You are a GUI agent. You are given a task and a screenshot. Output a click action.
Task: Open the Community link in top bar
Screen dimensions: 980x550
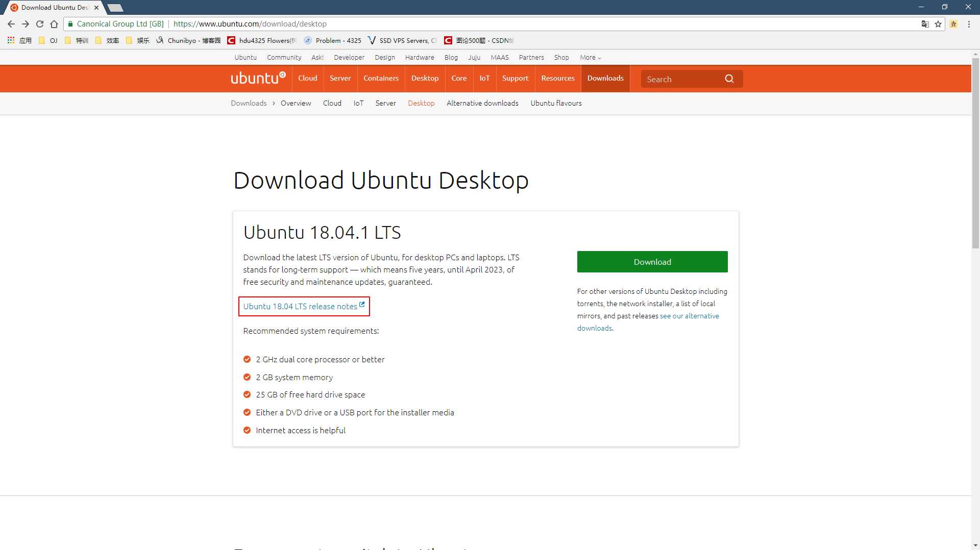(x=284, y=58)
